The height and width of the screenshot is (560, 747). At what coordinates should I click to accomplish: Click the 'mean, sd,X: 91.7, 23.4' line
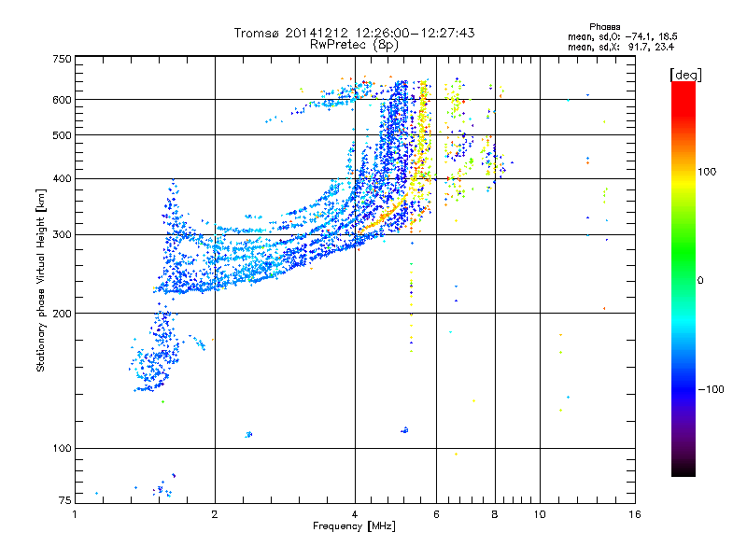[621, 47]
